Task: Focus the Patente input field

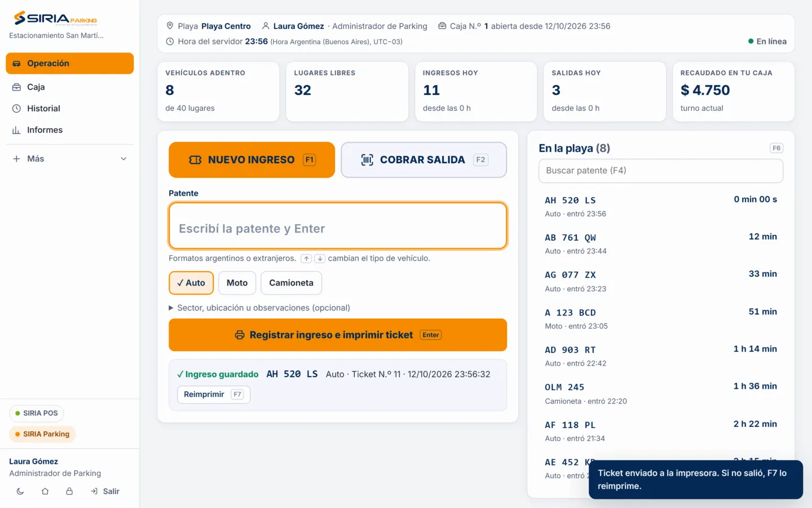Action: 338,226
